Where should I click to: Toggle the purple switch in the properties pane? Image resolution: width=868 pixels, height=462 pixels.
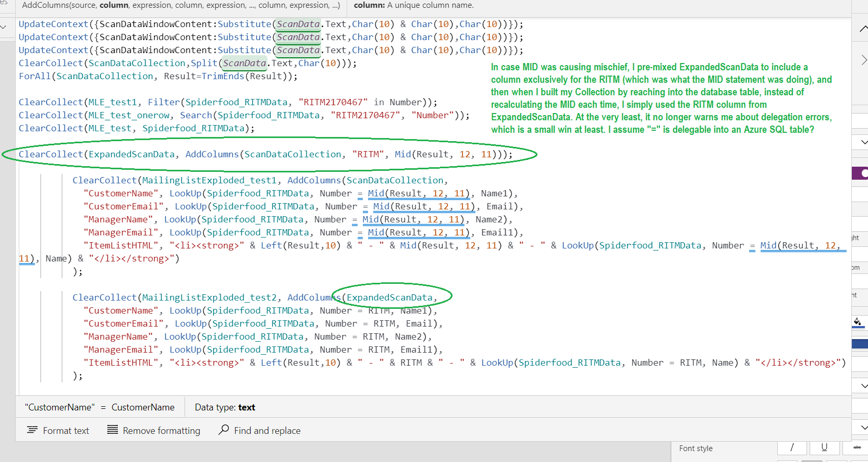click(860, 173)
